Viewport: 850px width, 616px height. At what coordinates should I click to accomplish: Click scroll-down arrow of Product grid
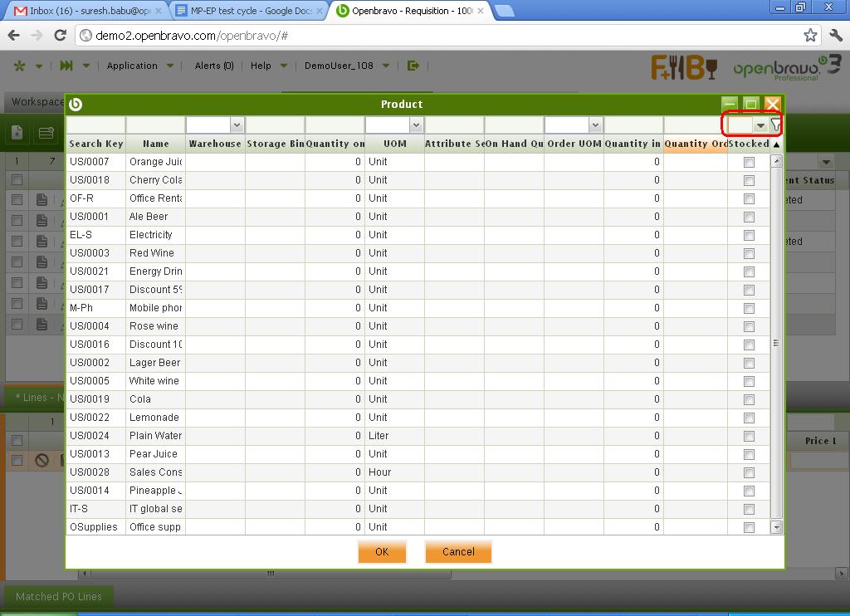[776, 527]
